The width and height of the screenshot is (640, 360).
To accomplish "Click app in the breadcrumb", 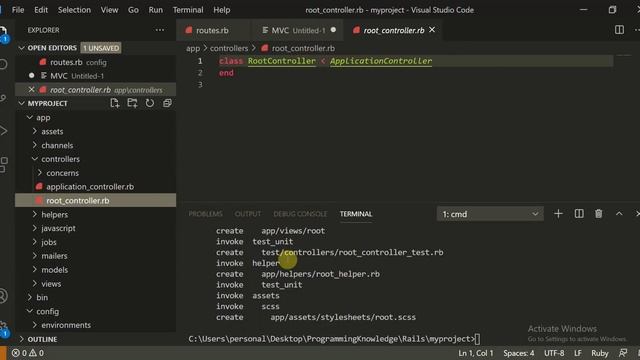I will tap(193, 48).
